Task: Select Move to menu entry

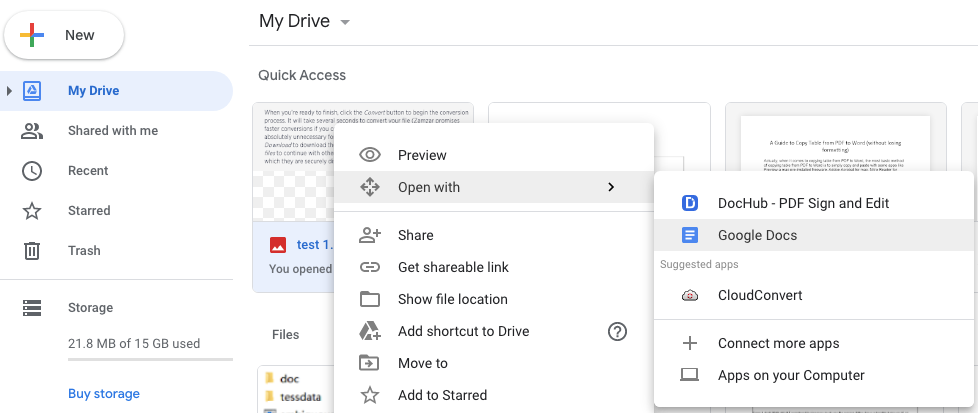Action: 494,363
